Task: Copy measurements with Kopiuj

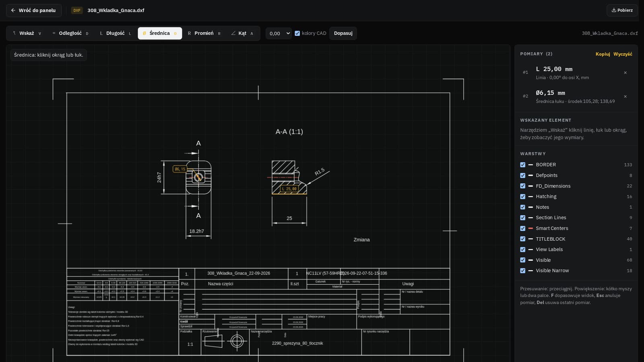Action: (603, 54)
